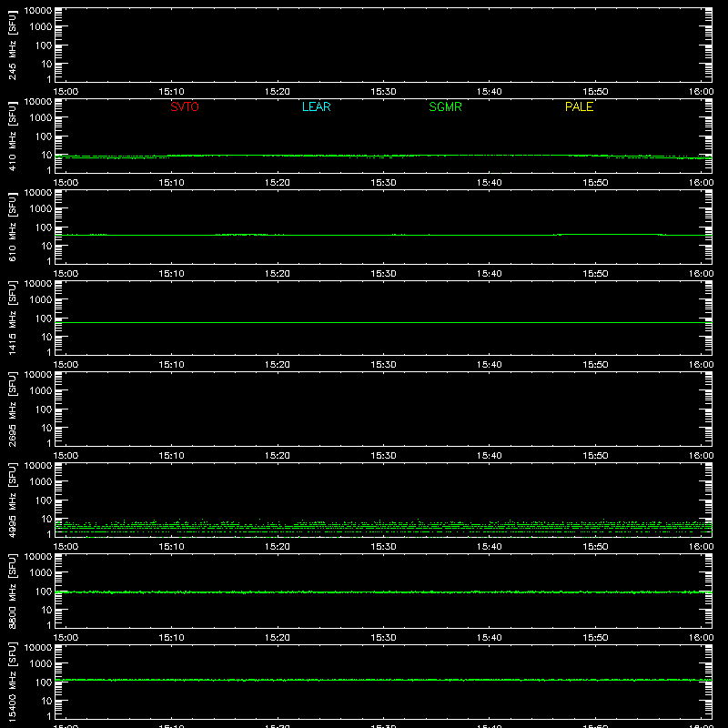Viewport: 728px width, 728px height.
Task: Click 15:20 under the 610 MHz panel
Action: tap(278, 274)
